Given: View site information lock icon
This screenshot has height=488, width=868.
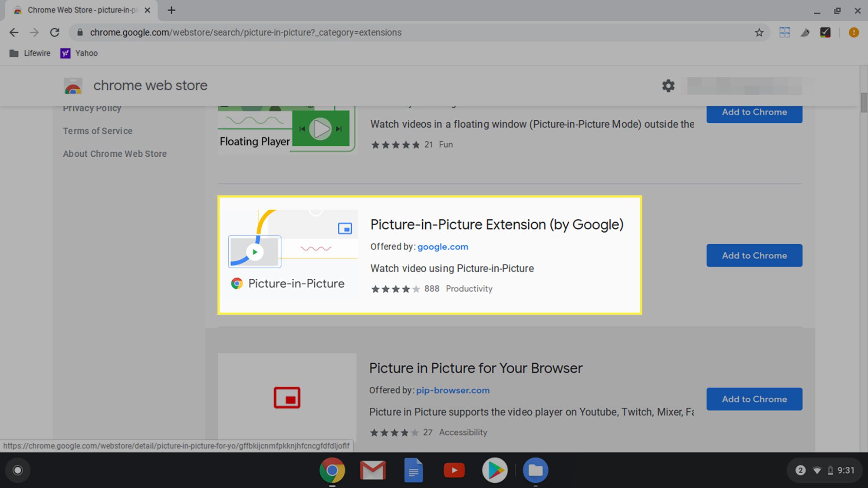Looking at the screenshot, I should tap(80, 32).
